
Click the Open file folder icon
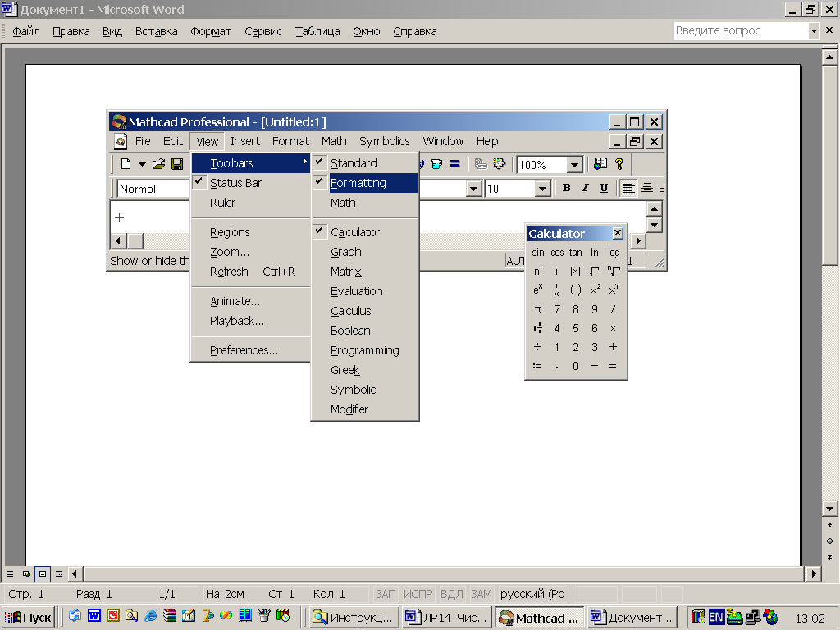[x=158, y=164]
